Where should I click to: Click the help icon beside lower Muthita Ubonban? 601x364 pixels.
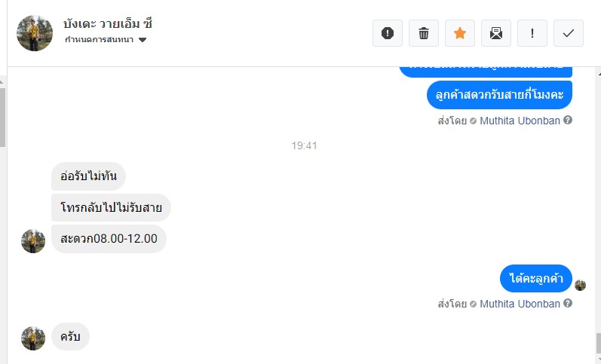point(568,304)
